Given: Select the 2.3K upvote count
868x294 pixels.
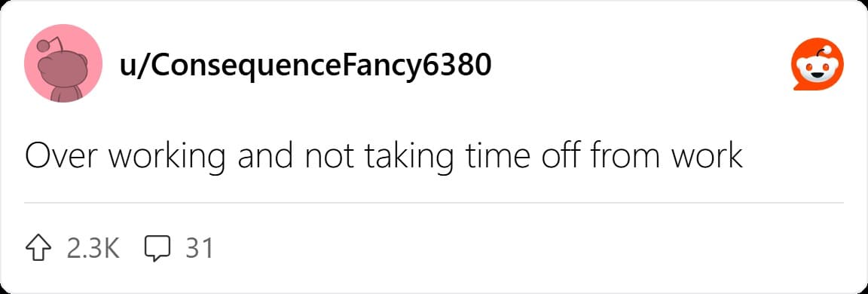Looking at the screenshot, I should (x=93, y=249).
